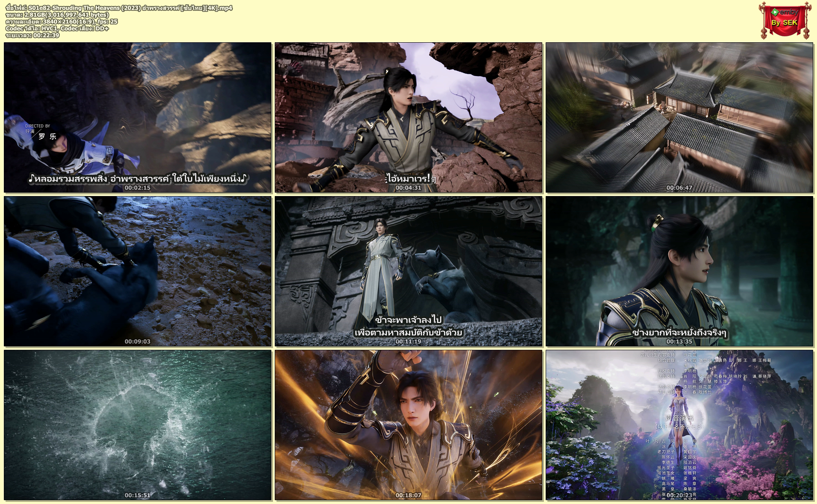Click the timestamp label 00:11:19
This screenshot has width=817, height=504.
pyautogui.click(x=408, y=341)
